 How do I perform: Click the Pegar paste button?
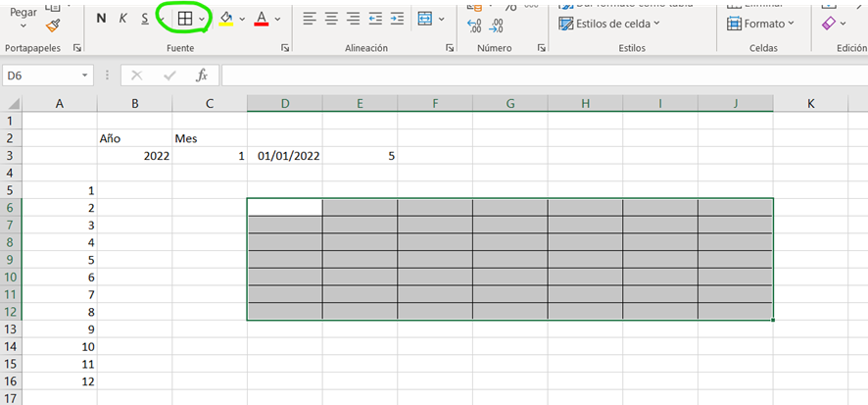click(x=24, y=11)
